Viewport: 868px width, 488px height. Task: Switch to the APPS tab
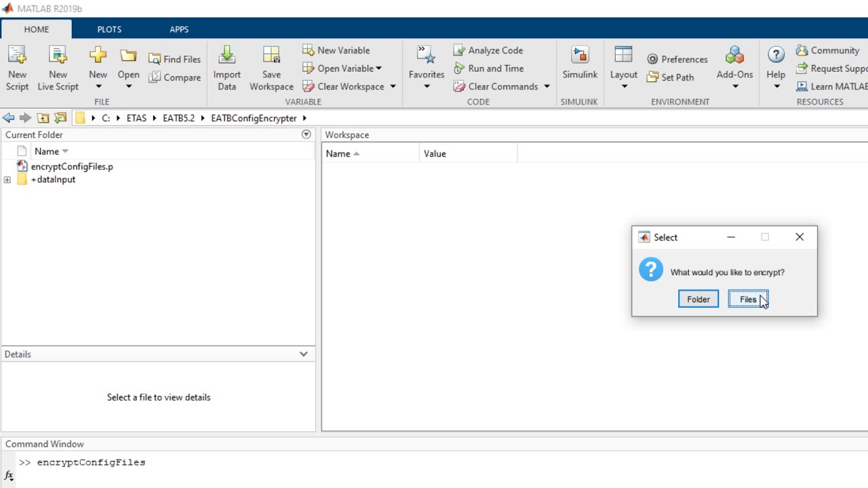179,29
